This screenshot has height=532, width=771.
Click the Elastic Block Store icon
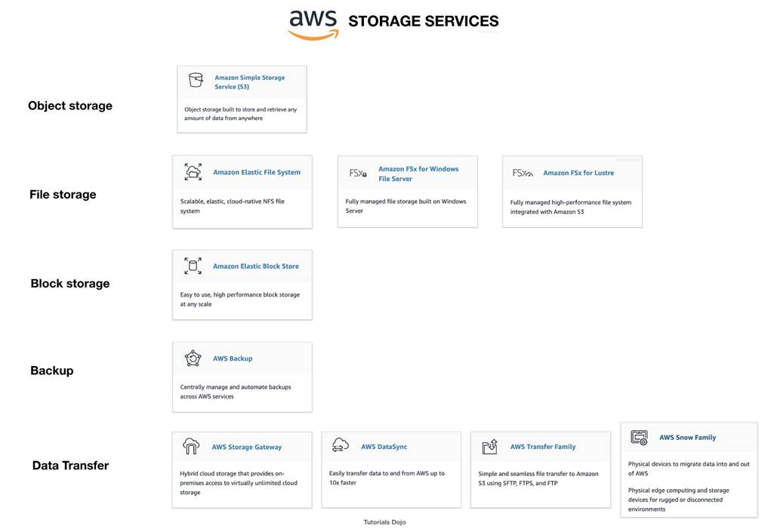tap(193, 266)
